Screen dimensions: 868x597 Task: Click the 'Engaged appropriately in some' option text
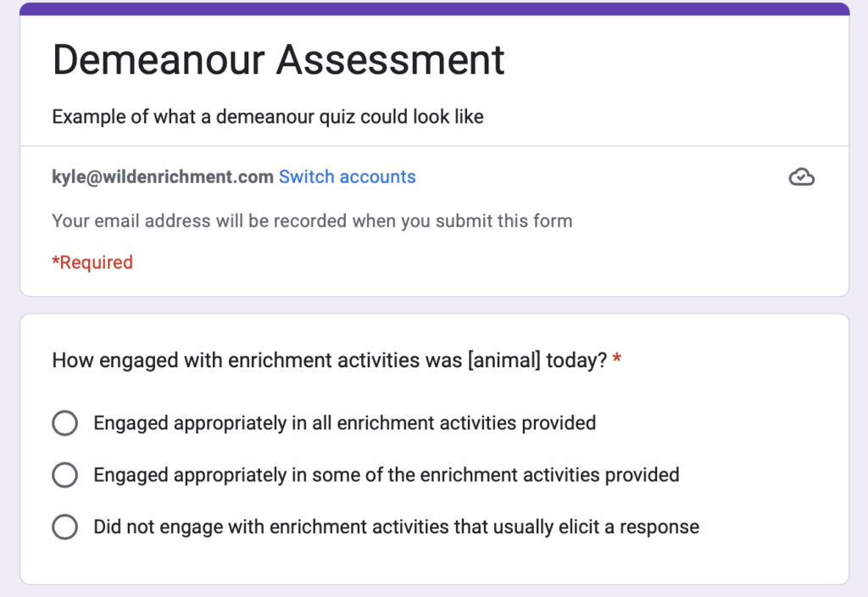(387, 475)
